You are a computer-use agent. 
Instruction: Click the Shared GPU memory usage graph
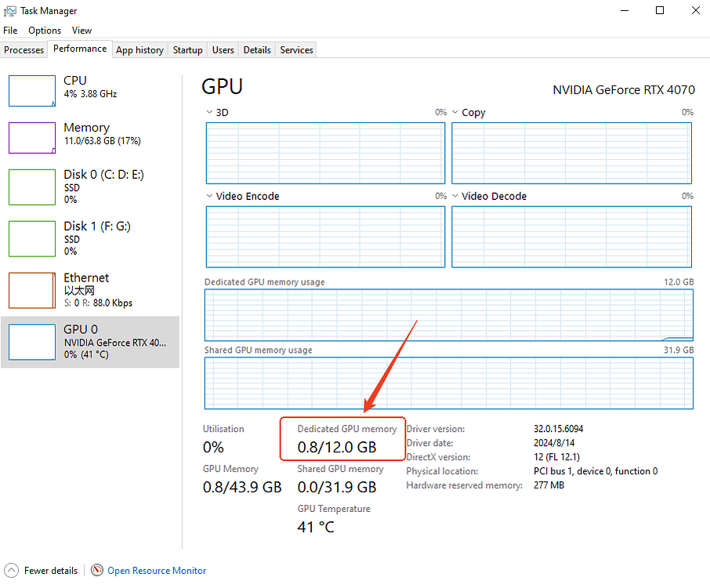[448, 383]
